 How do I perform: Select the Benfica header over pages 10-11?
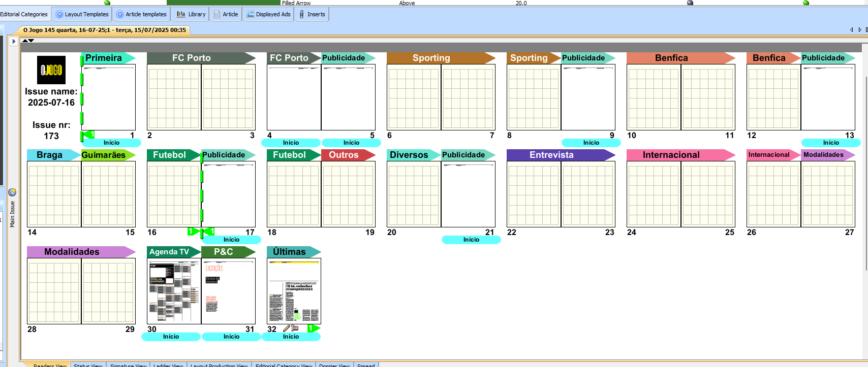pyautogui.click(x=680, y=58)
